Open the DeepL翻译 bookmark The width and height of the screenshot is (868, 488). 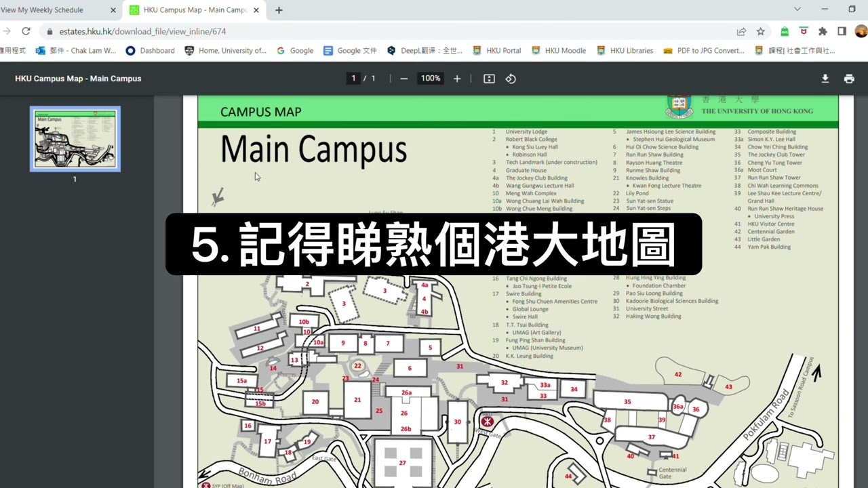[425, 51]
